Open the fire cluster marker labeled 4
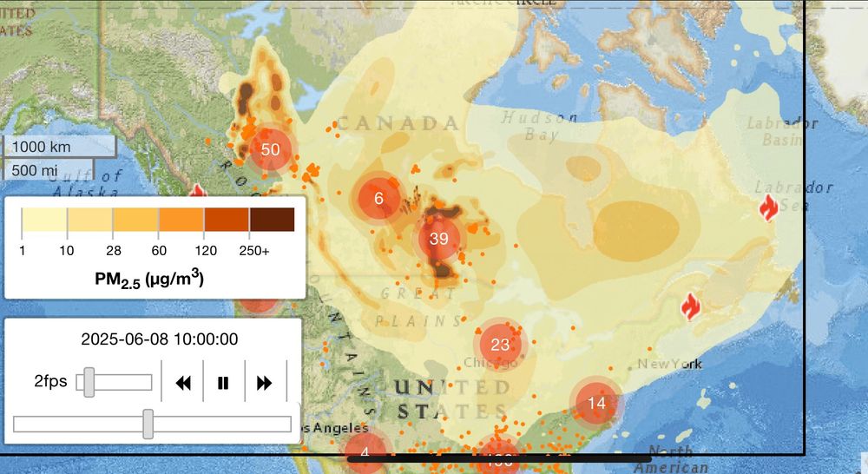868x474 pixels. (365, 453)
